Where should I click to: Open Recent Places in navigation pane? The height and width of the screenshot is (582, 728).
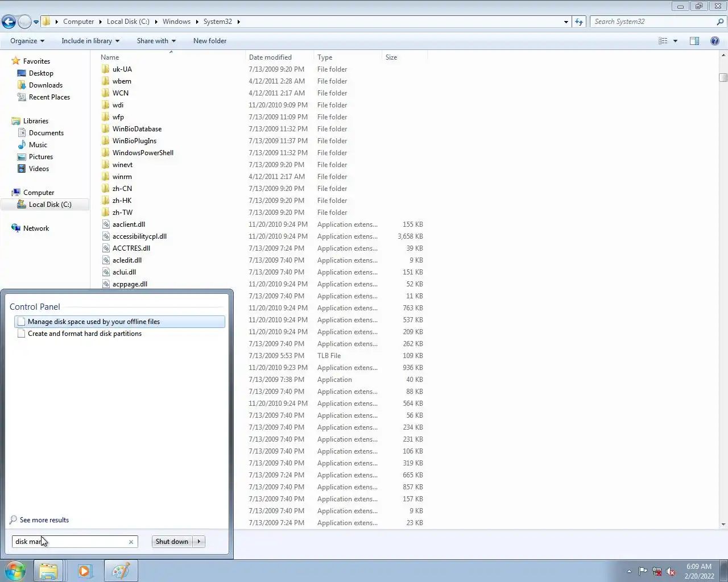pyautogui.click(x=49, y=97)
